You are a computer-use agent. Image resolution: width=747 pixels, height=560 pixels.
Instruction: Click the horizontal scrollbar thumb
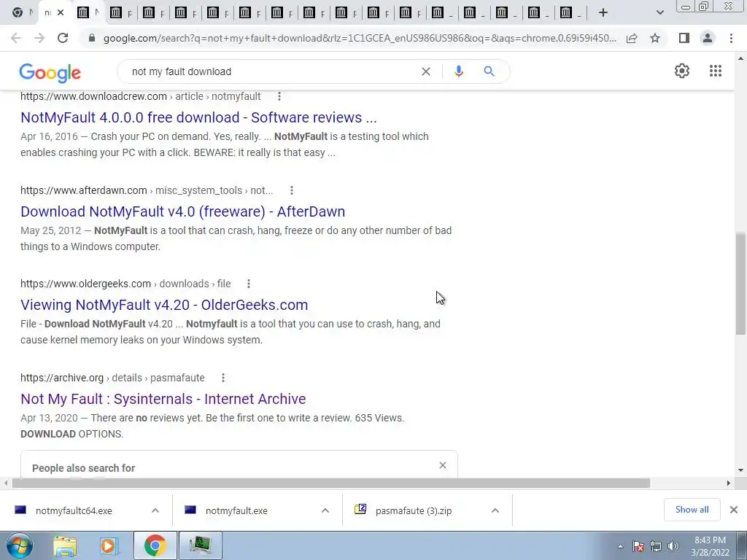(x=331, y=483)
